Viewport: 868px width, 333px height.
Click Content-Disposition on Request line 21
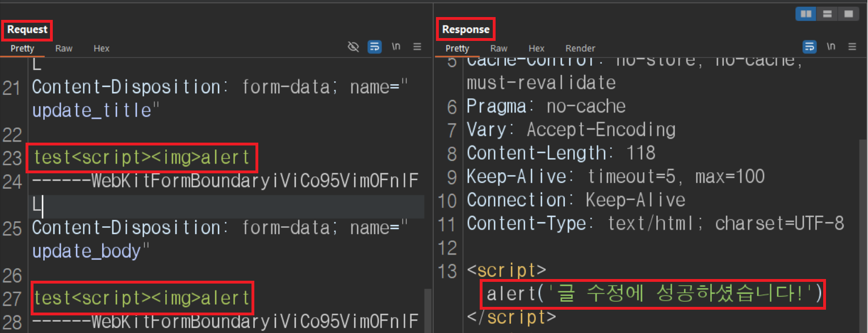pyautogui.click(x=126, y=87)
